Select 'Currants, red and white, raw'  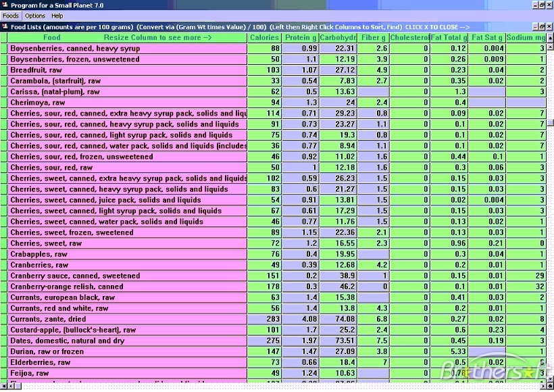point(127,308)
